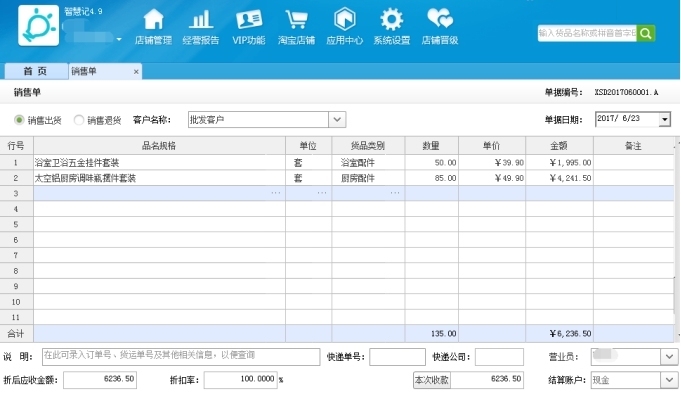Close the 销售单 tab

point(136,72)
